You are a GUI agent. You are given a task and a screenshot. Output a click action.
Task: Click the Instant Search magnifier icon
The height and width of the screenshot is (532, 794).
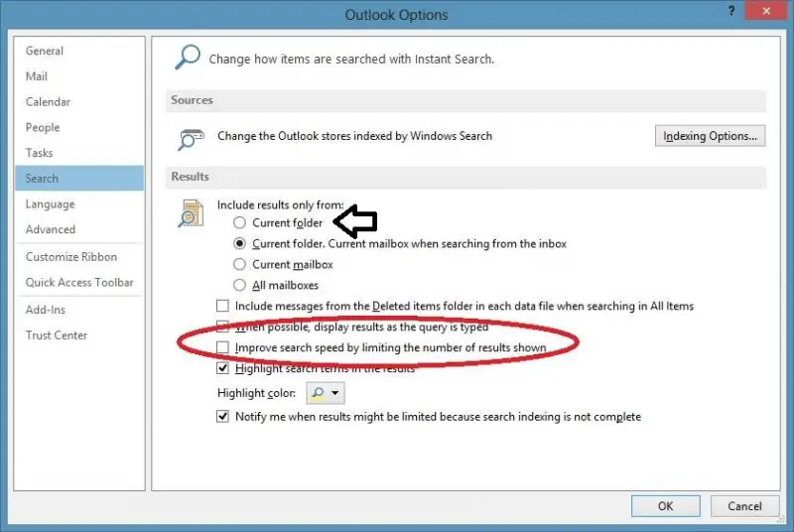(188, 58)
